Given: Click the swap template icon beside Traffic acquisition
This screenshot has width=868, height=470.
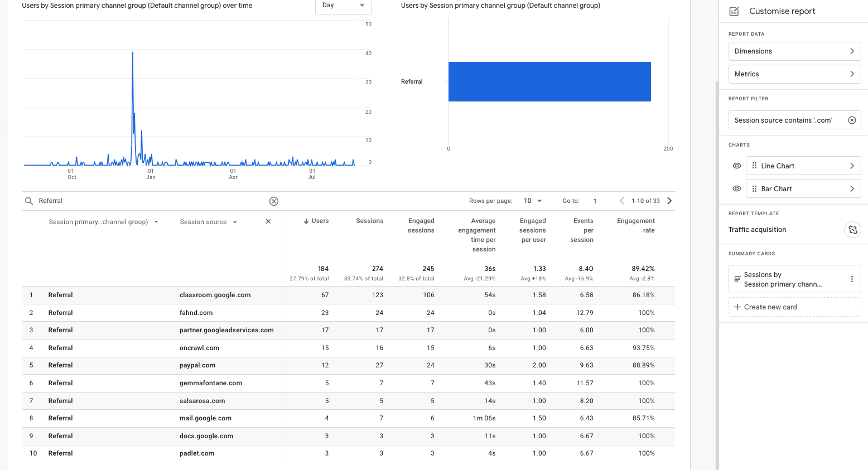Looking at the screenshot, I should click(x=852, y=229).
